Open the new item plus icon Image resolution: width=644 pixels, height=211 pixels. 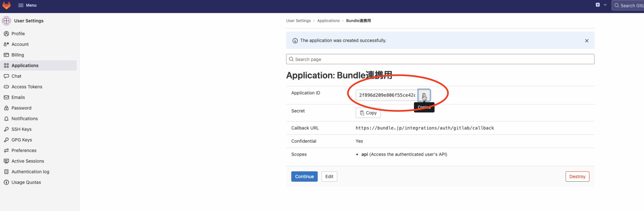(598, 5)
